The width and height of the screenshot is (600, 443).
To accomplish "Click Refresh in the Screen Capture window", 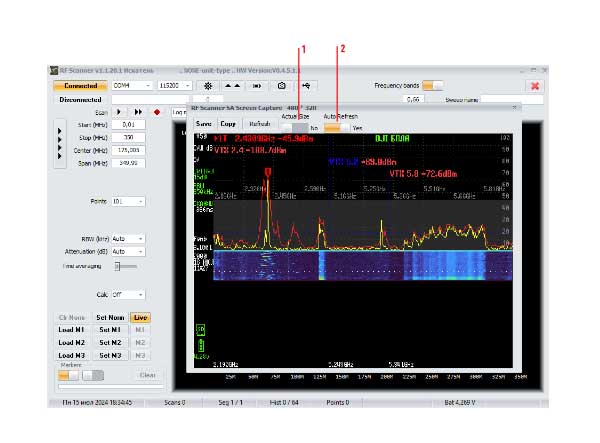I will point(259,124).
